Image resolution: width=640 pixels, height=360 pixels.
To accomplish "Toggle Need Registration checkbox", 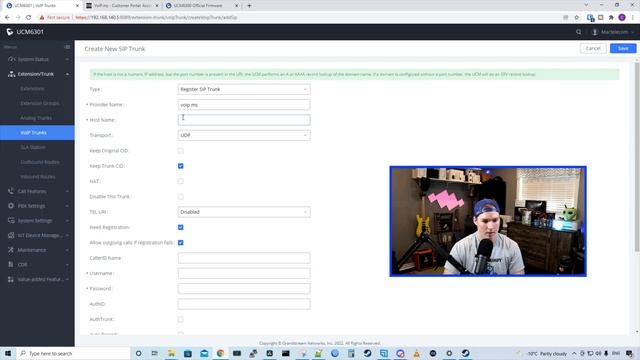I will [180, 227].
